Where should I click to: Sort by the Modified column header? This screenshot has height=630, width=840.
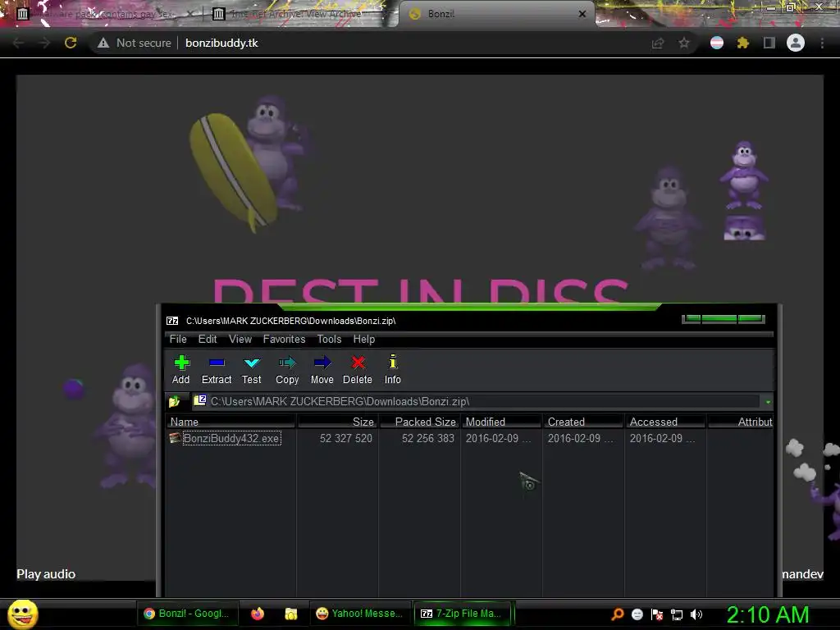click(501, 422)
